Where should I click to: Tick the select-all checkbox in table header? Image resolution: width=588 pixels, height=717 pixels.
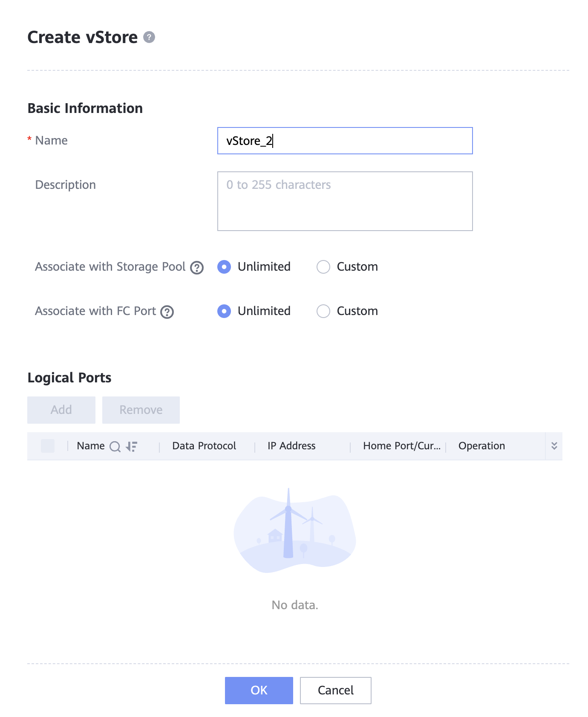tap(48, 446)
